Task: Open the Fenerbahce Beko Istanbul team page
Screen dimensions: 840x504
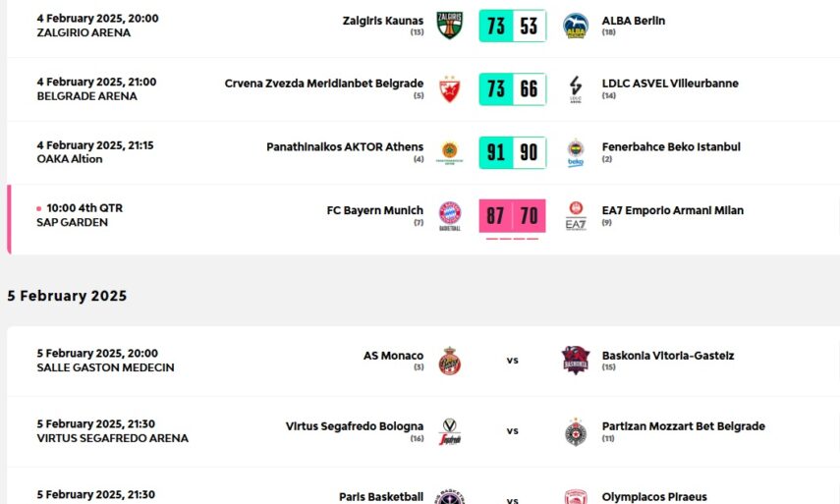Action: pyautogui.click(x=671, y=146)
